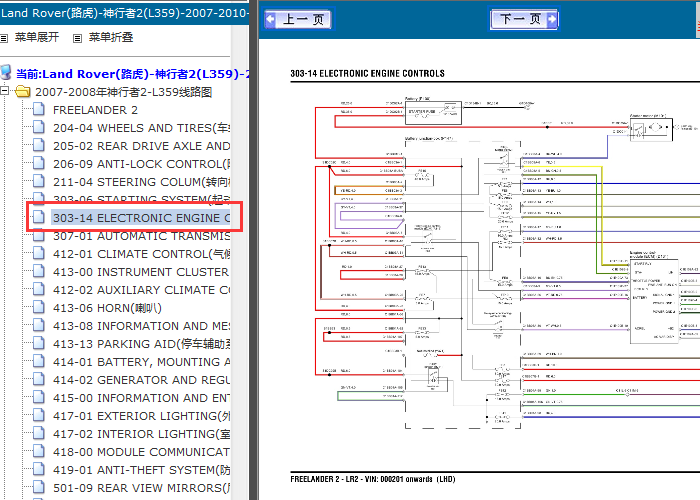The width and height of the screenshot is (700, 500).
Task: Open 414-02 GENERATOR AND REGULATOR page
Action: point(142,380)
